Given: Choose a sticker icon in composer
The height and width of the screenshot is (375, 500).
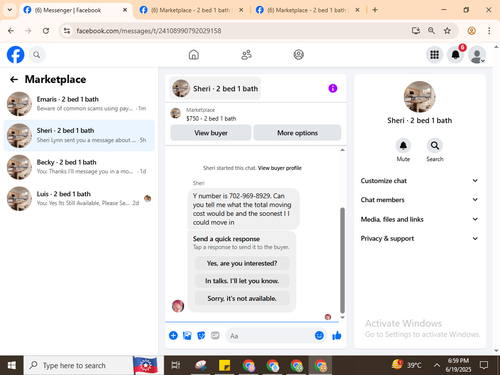Looking at the screenshot, I should [x=201, y=335].
